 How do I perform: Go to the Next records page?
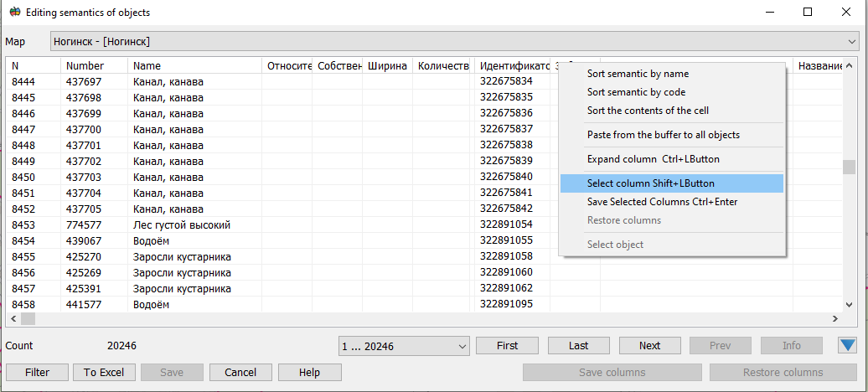point(649,346)
